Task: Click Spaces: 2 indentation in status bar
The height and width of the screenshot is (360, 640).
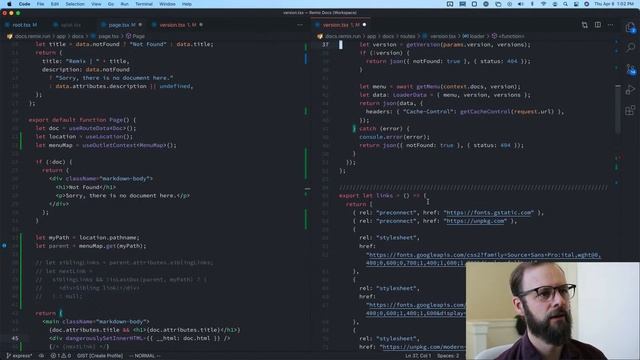Action: click(x=448, y=356)
